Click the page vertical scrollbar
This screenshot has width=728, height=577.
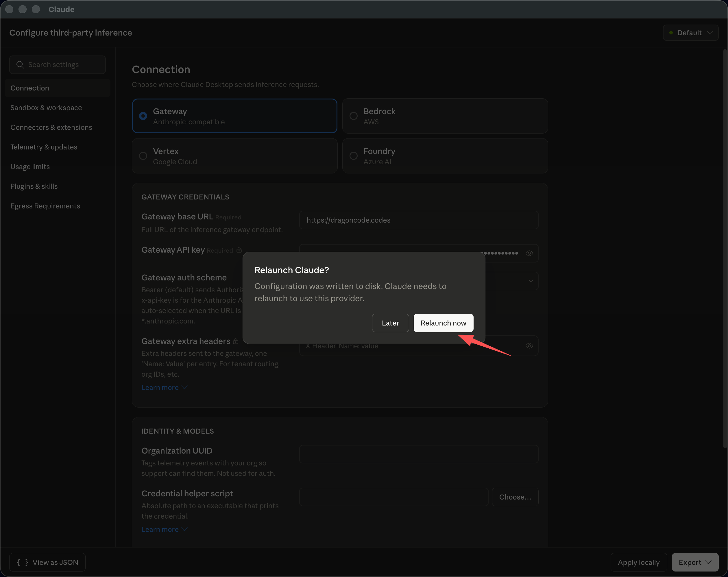[725, 249]
